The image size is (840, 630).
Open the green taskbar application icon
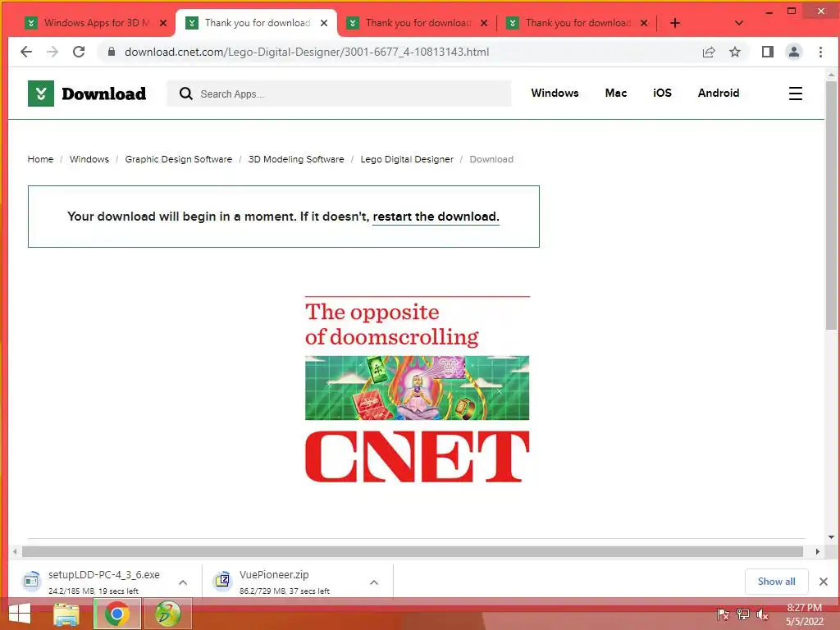pyautogui.click(x=167, y=614)
